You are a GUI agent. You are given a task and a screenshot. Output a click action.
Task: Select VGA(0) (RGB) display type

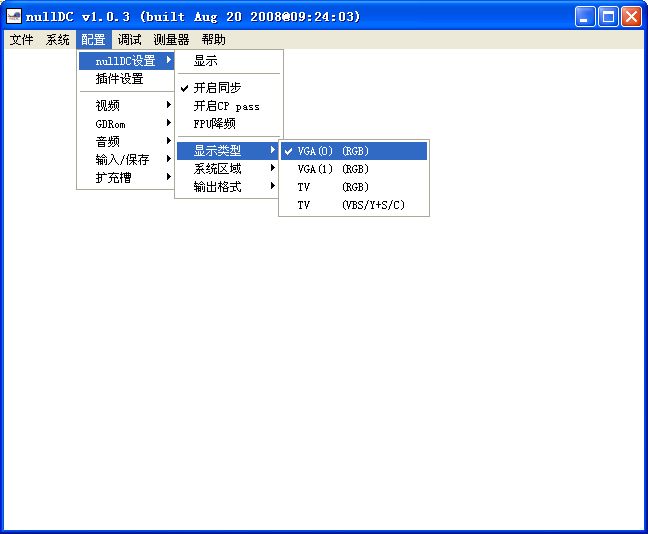pyautogui.click(x=354, y=151)
